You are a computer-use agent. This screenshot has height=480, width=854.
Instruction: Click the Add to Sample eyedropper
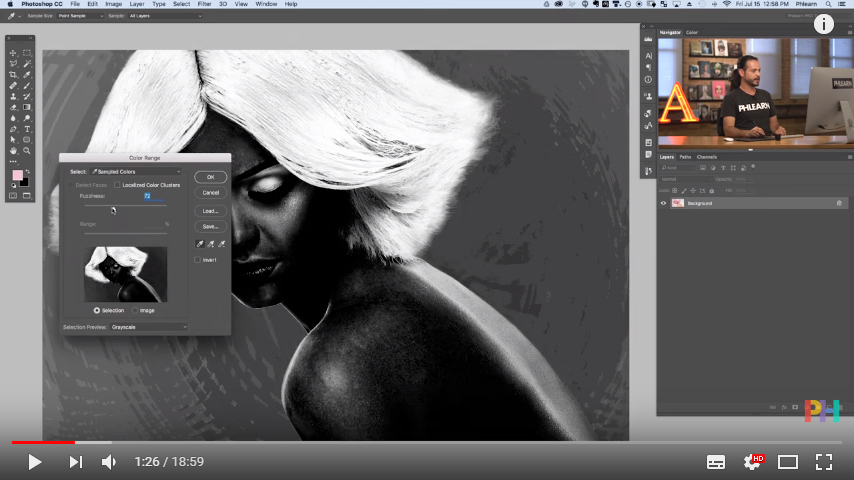click(x=210, y=243)
